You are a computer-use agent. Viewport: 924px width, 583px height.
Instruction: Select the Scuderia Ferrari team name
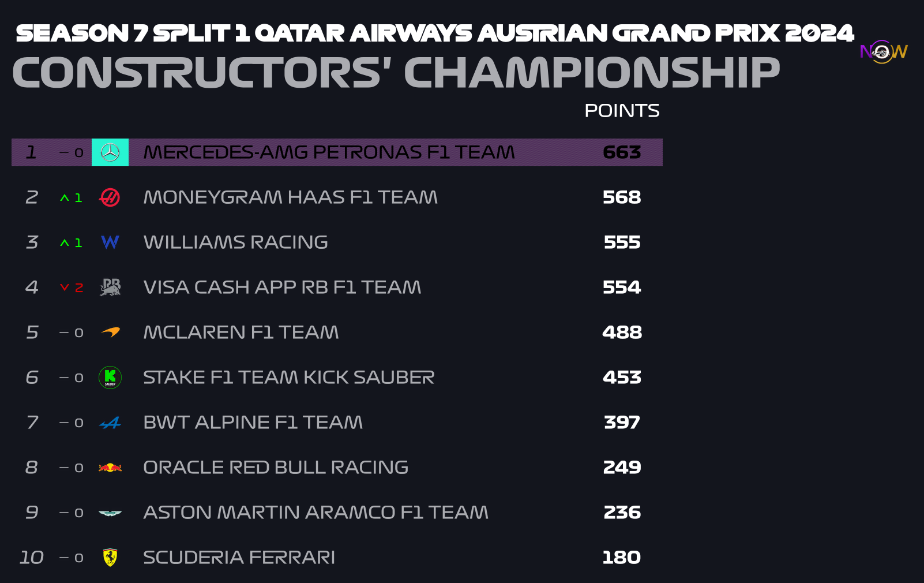[239, 558]
